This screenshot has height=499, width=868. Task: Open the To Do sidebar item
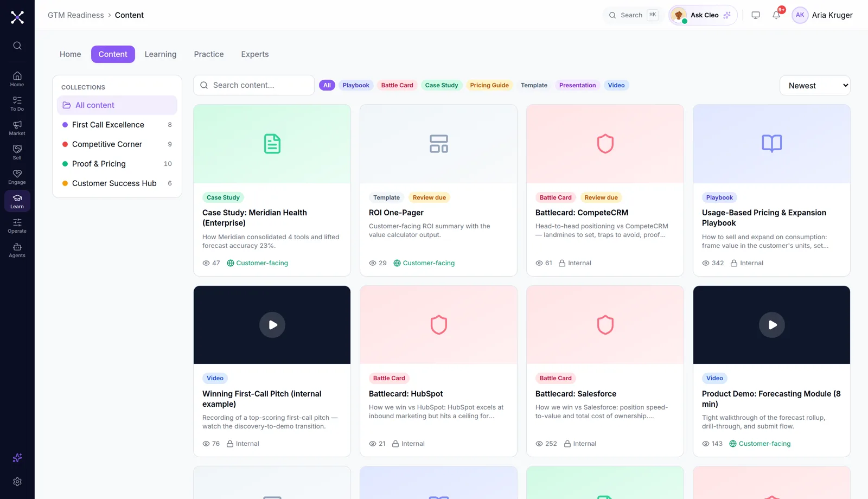click(17, 104)
